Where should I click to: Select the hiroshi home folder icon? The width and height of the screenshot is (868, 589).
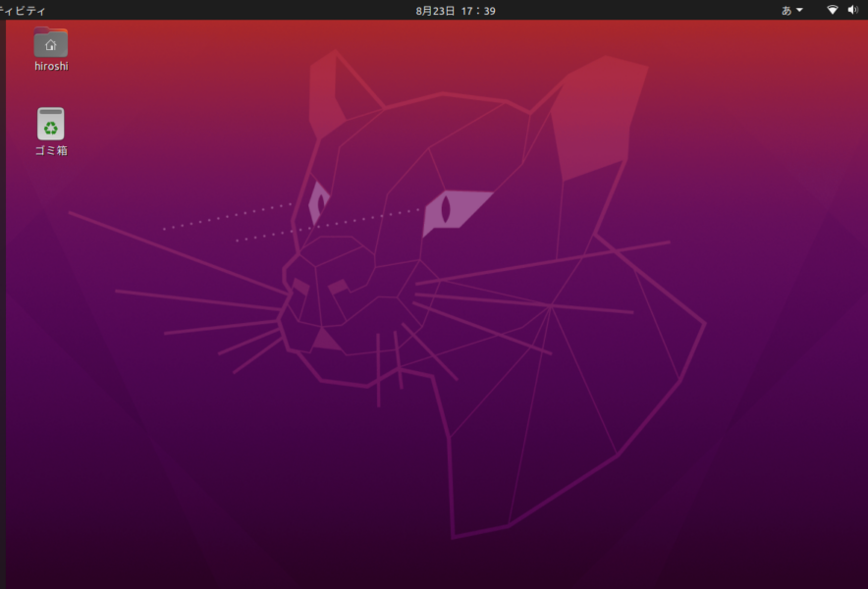click(x=51, y=42)
